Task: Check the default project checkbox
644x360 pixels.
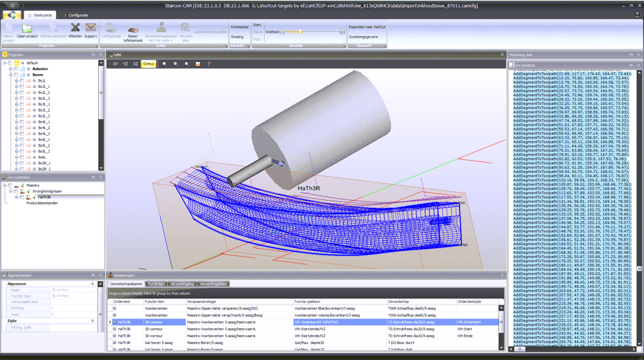Action: (x=10, y=63)
